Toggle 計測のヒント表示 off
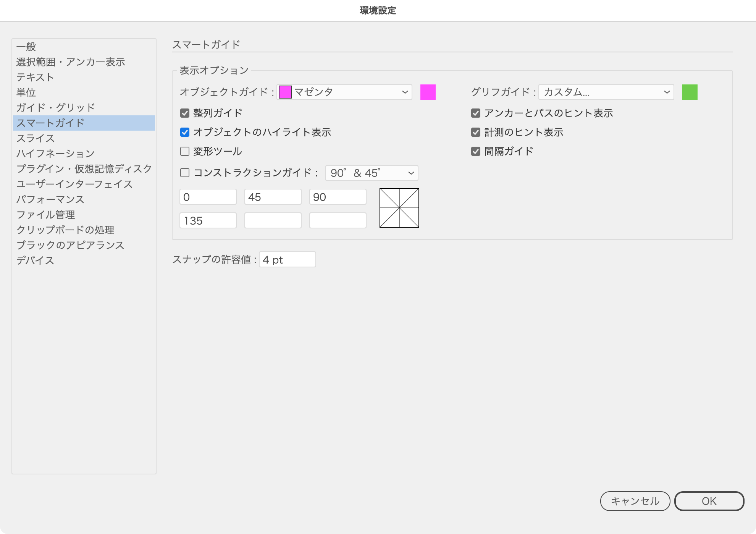This screenshot has width=756, height=534. (x=475, y=132)
